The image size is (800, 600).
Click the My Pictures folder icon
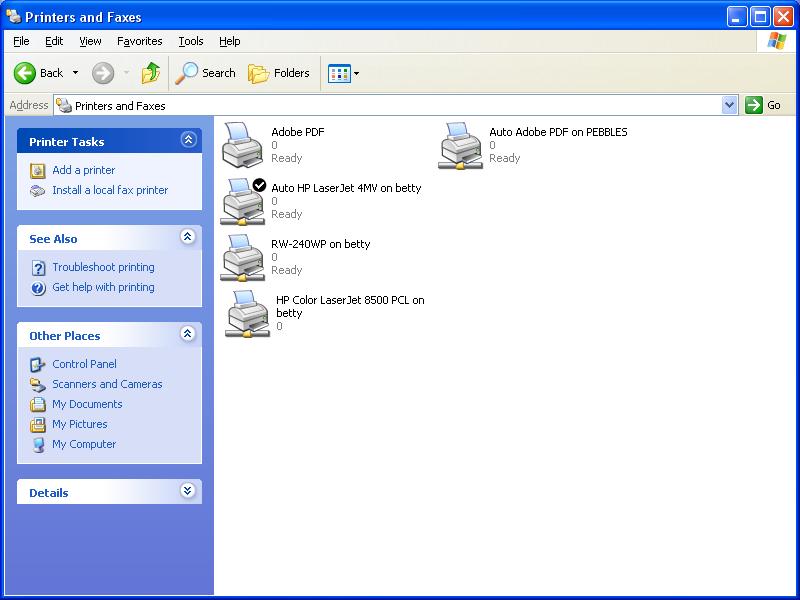click(38, 424)
